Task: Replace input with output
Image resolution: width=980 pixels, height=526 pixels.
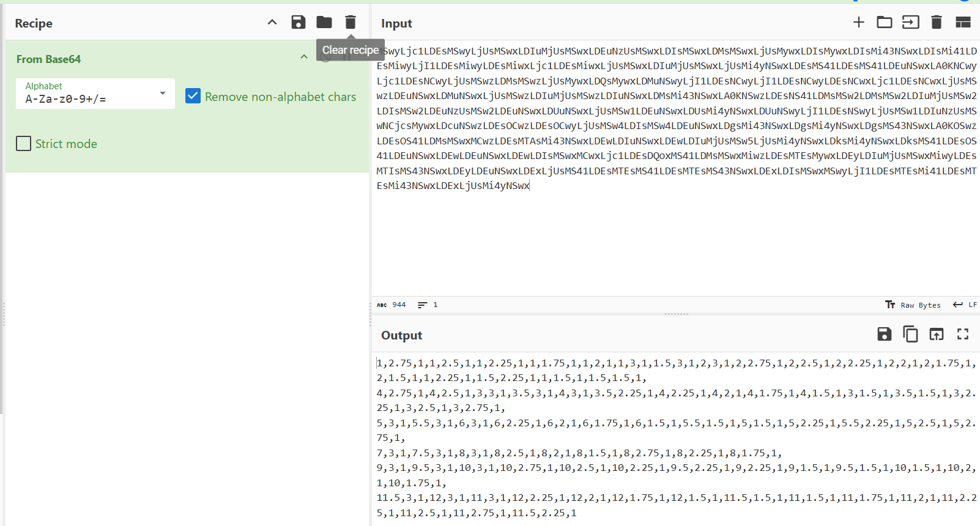Action: (936, 334)
